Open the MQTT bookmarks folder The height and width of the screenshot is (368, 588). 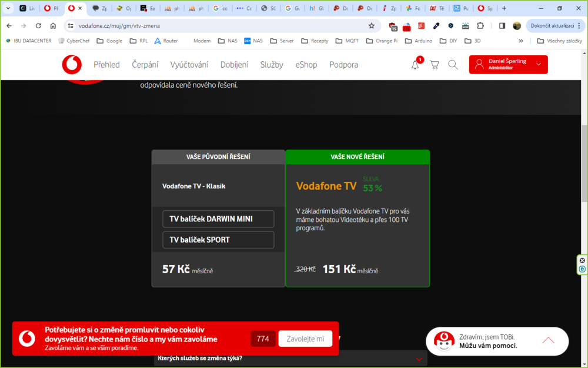point(348,41)
